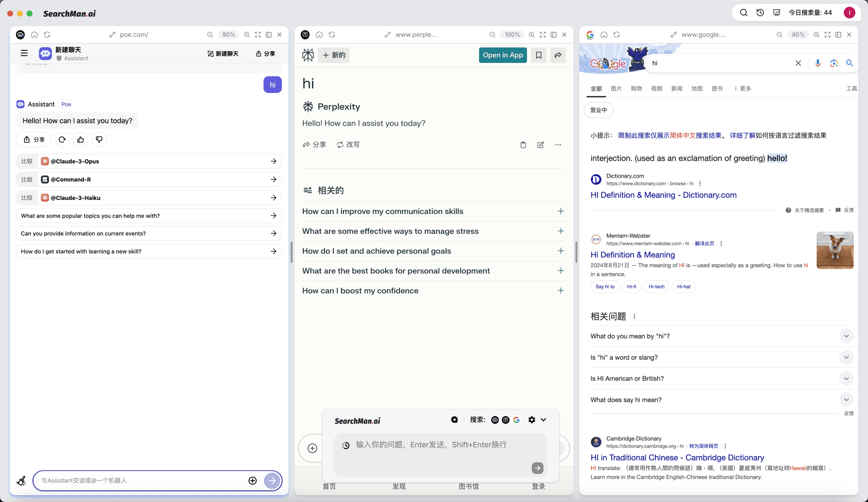Give thumbs up to the Assistant reply
Screen dimensions: 868x502
(x=80, y=139)
